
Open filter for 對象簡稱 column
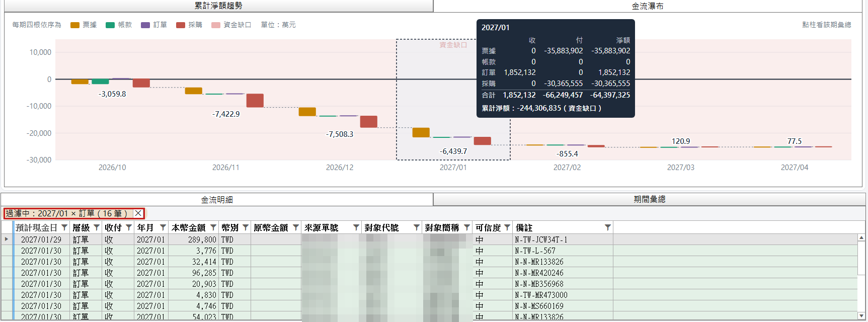(x=467, y=228)
